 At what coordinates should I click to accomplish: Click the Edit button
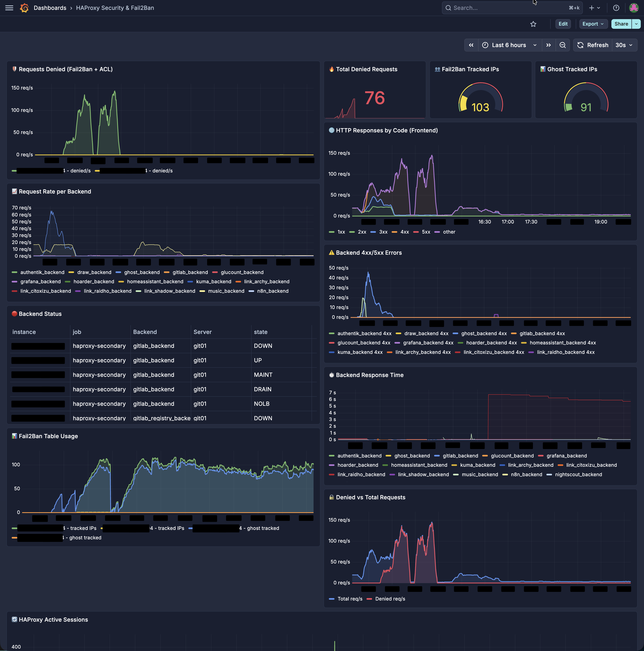563,24
